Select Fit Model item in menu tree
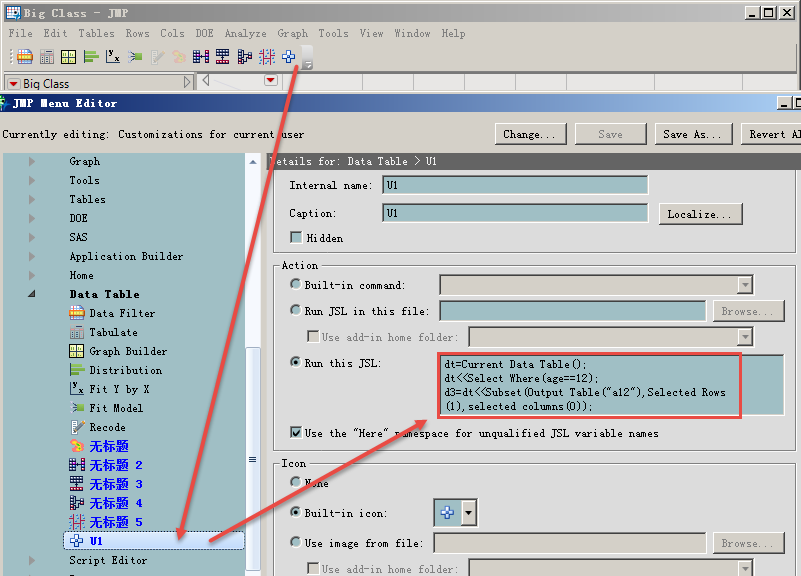This screenshot has height=576, width=801. pos(106,408)
